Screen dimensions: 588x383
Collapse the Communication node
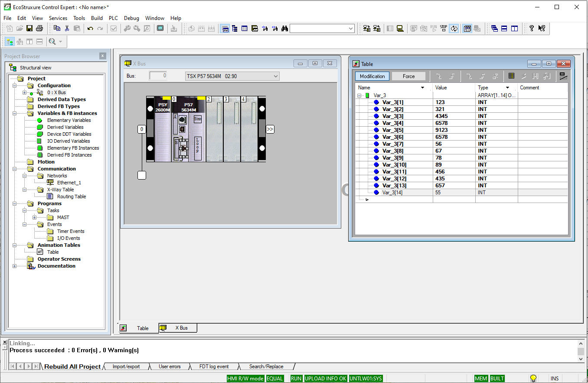tap(15, 169)
